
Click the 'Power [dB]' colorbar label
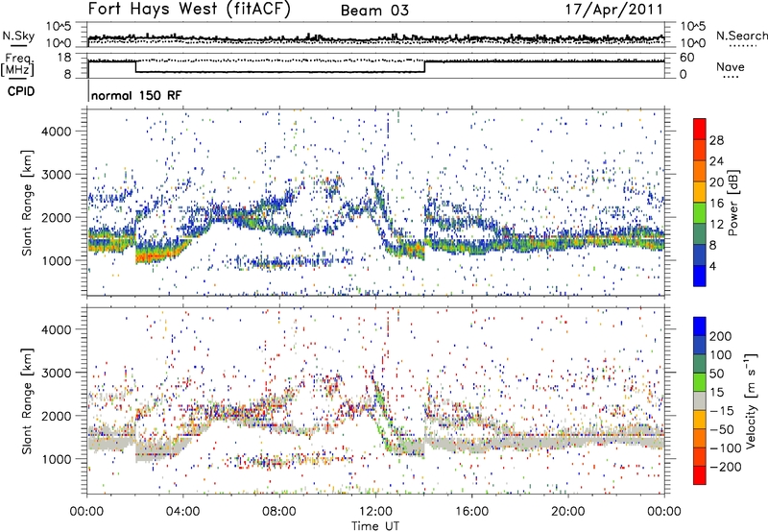click(733, 203)
